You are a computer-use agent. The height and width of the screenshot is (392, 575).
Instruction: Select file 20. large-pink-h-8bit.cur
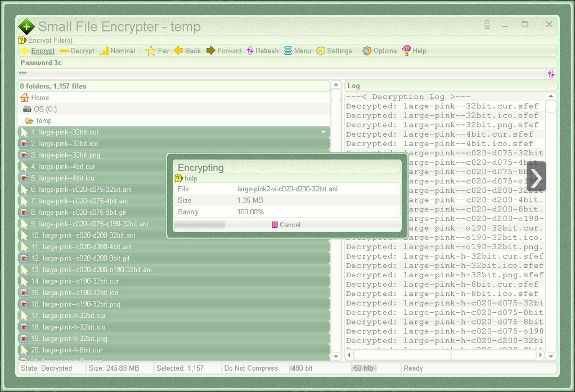pyautogui.click(x=174, y=350)
